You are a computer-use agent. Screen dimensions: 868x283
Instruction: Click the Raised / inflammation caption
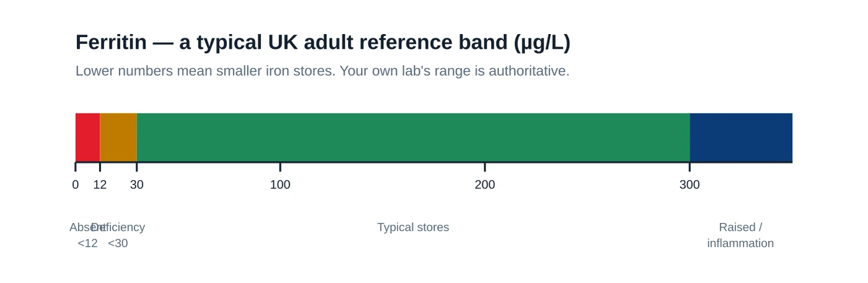pos(740,235)
